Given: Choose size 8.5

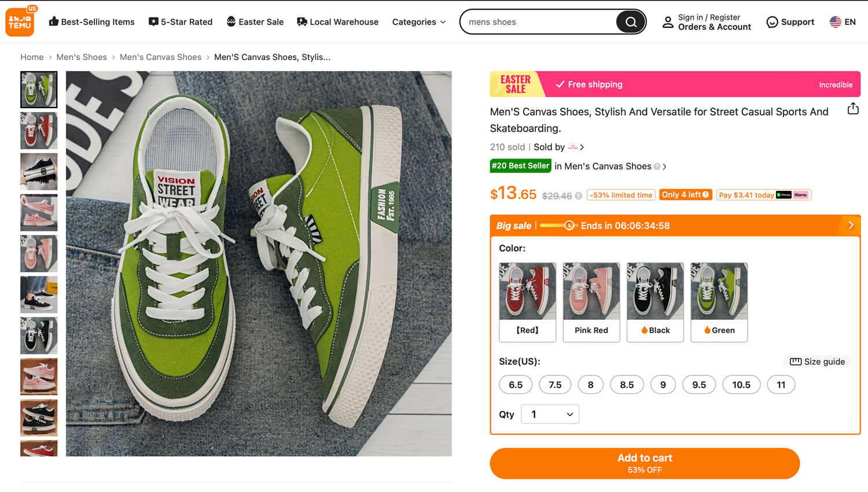Looking at the screenshot, I should click(627, 384).
